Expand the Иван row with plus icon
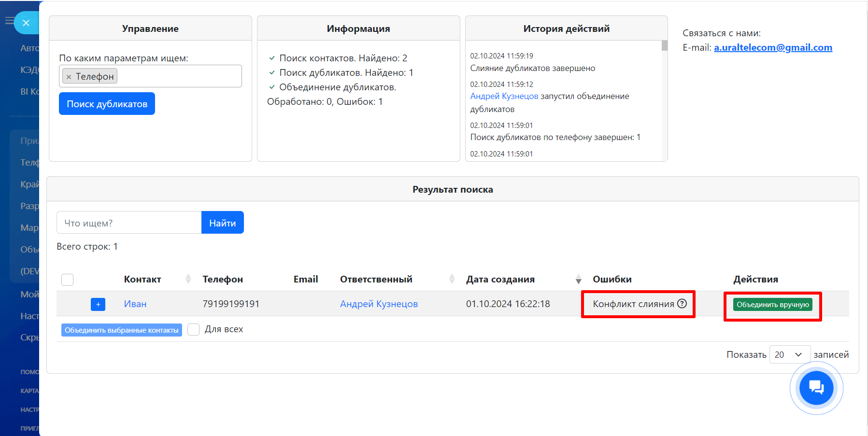 (98, 304)
